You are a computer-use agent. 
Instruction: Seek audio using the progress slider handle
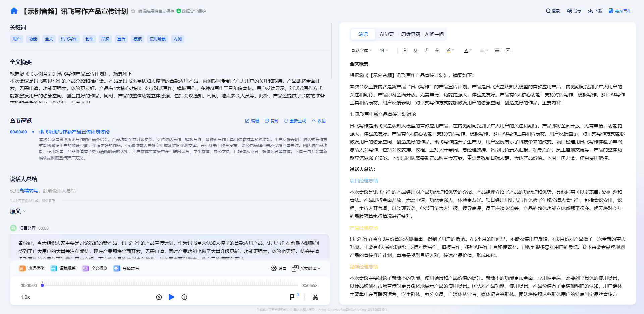42,285
